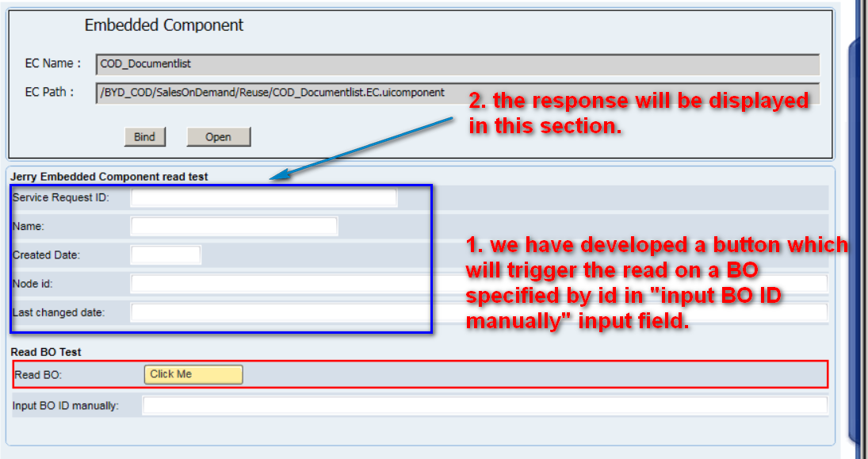Click the Bind button
The height and width of the screenshot is (459, 868).
tap(144, 137)
